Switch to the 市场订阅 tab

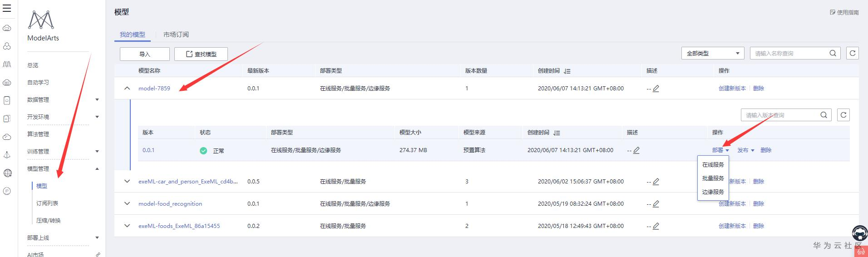point(176,35)
